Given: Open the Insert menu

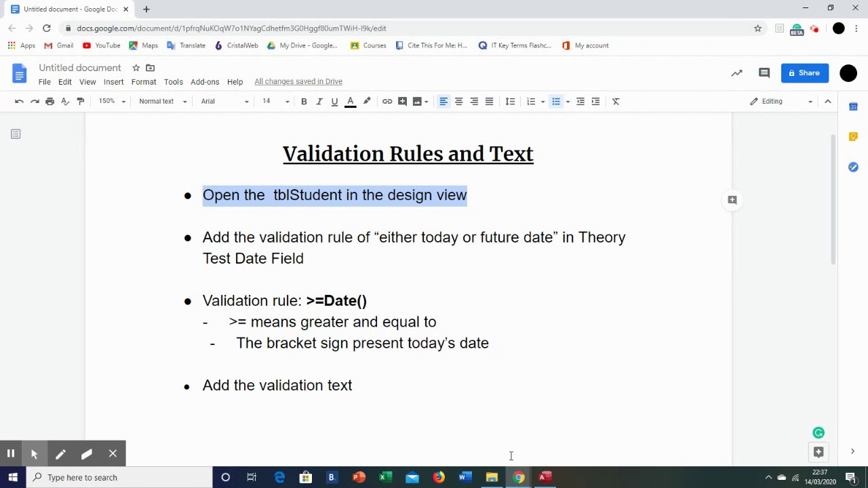Looking at the screenshot, I should pyautogui.click(x=114, y=82).
